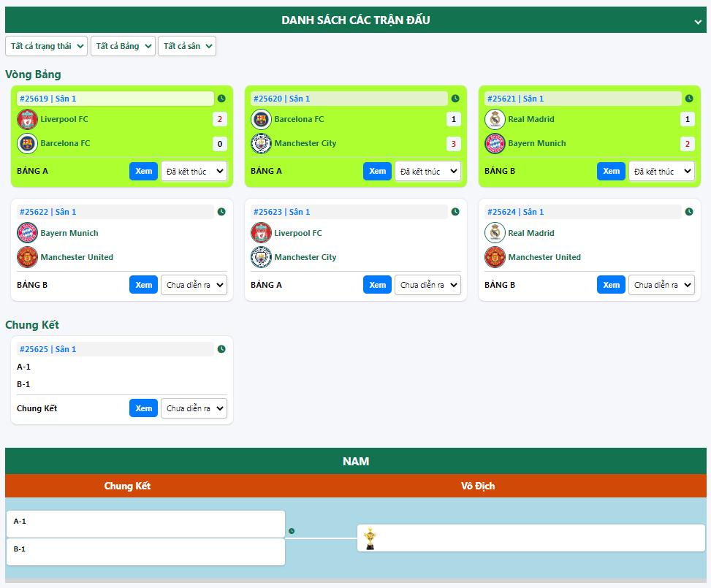This screenshot has width=711, height=588.
Task: Click Xem button for match #25620
Action: tap(377, 171)
